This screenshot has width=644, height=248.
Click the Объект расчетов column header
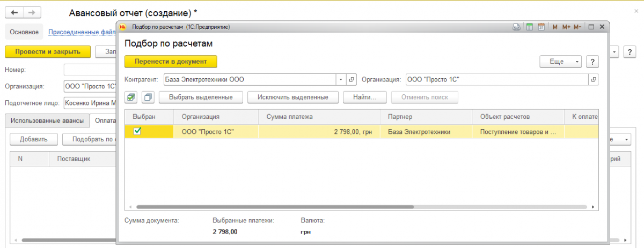pyautogui.click(x=518, y=116)
